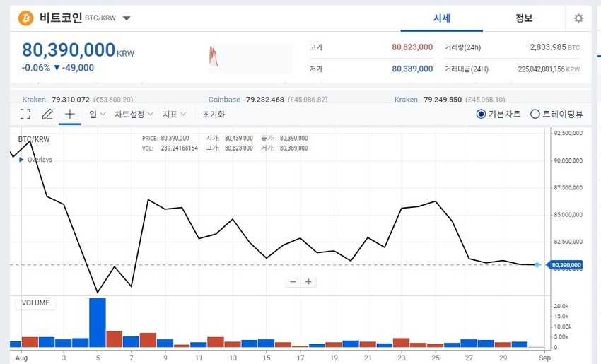Select the 기본차트 radio option
This screenshot has height=364, width=601.
click(498, 114)
